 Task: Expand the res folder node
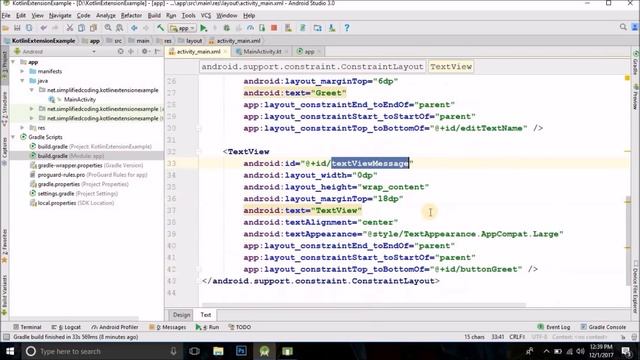click(x=22, y=128)
